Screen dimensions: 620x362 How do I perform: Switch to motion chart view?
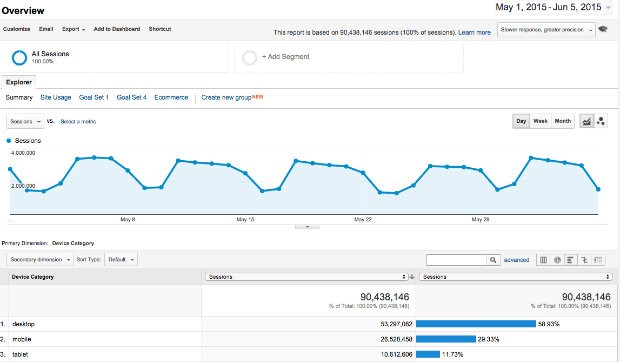[601, 121]
